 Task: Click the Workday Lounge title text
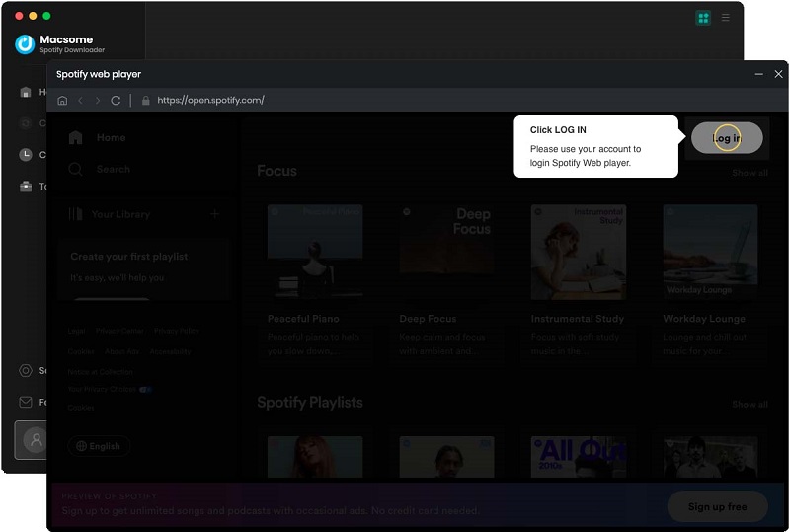[704, 319]
